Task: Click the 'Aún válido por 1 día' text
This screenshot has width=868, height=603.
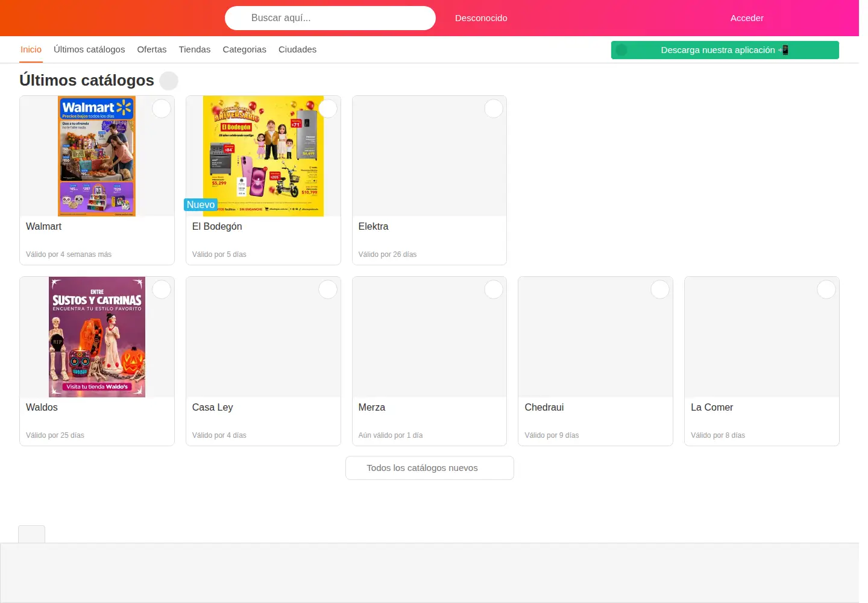Action: 391,435
